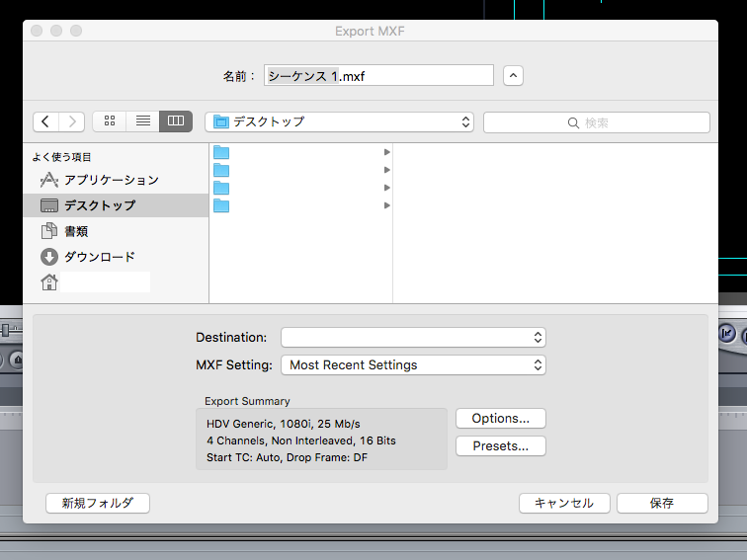Image resolution: width=747 pixels, height=560 pixels.
Task: Switch to column view mode
Action: (176, 121)
